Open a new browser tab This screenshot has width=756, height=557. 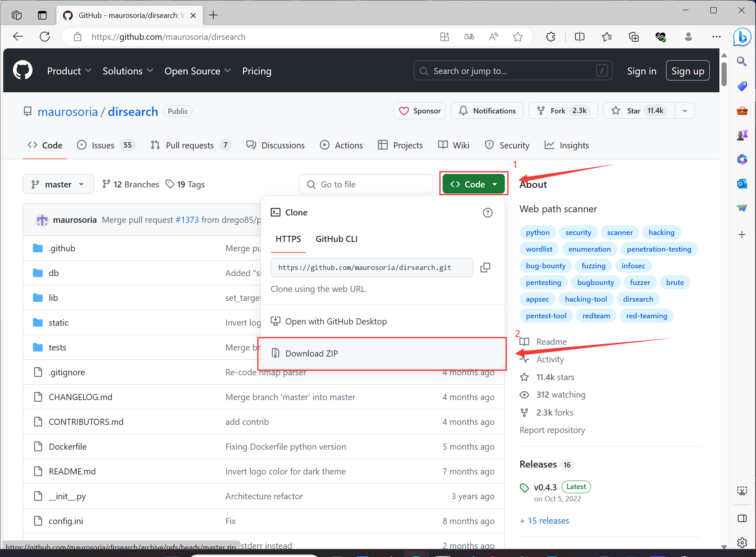[213, 15]
